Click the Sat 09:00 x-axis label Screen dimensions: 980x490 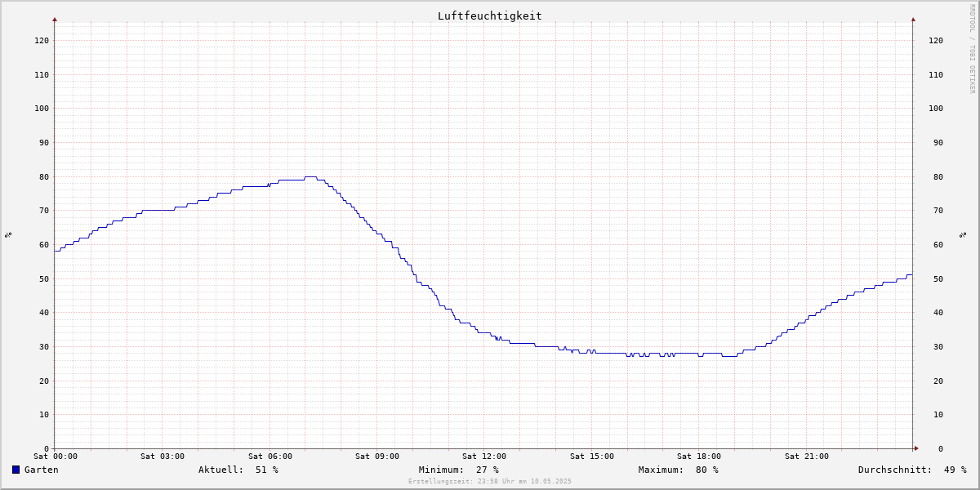(377, 457)
